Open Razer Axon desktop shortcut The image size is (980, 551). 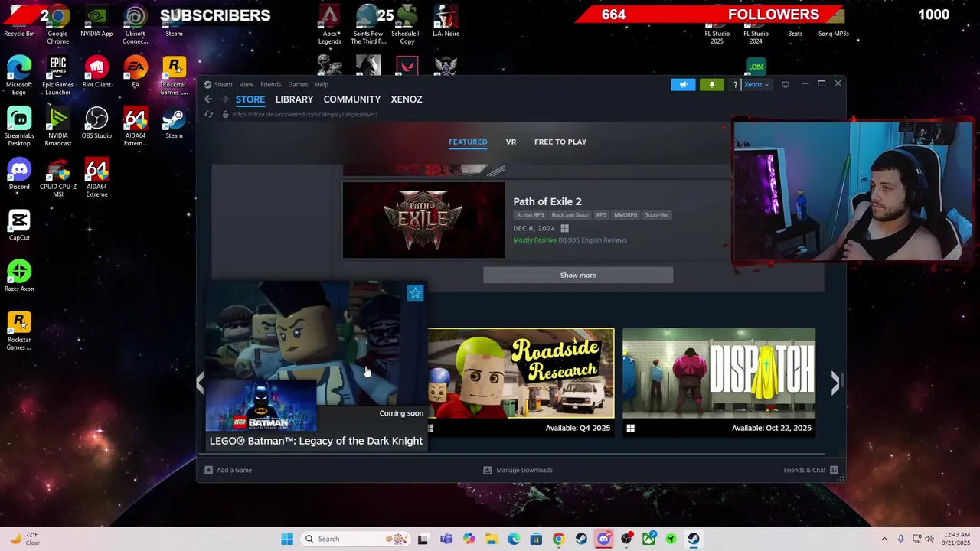click(19, 277)
